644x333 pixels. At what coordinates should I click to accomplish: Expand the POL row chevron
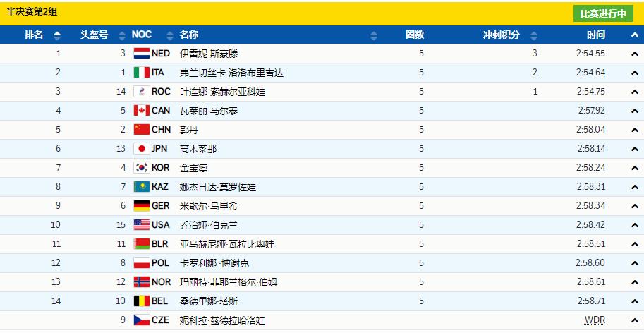(x=635, y=263)
